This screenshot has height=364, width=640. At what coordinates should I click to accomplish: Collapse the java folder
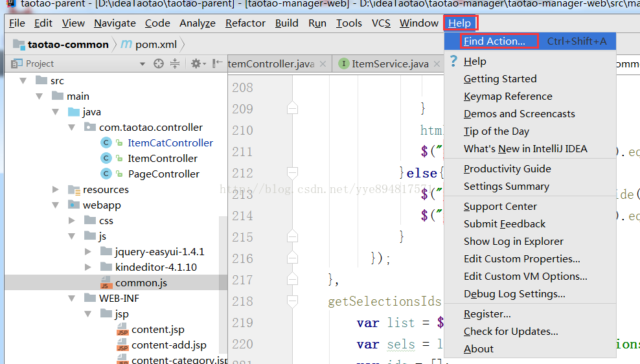(x=56, y=112)
